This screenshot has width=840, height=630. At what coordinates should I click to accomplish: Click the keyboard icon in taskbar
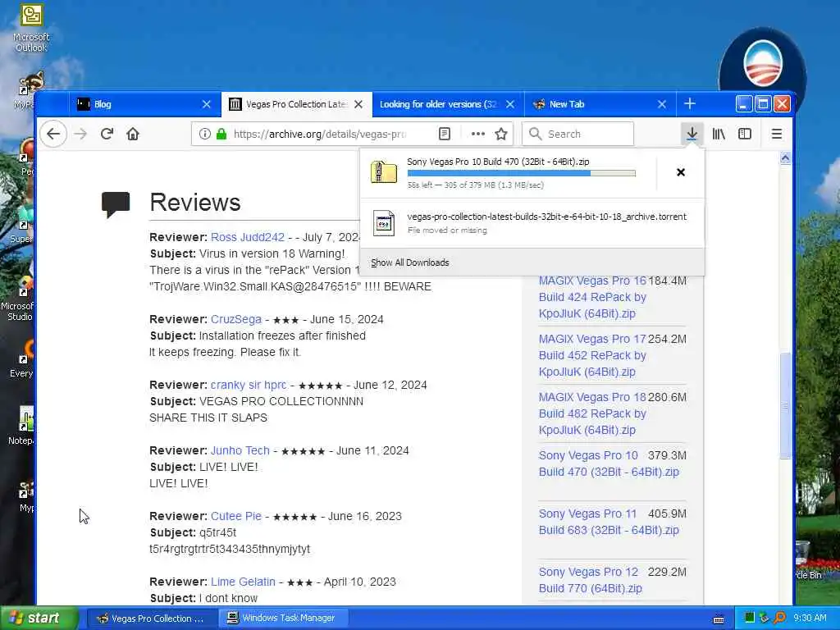[x=719, y=619]
